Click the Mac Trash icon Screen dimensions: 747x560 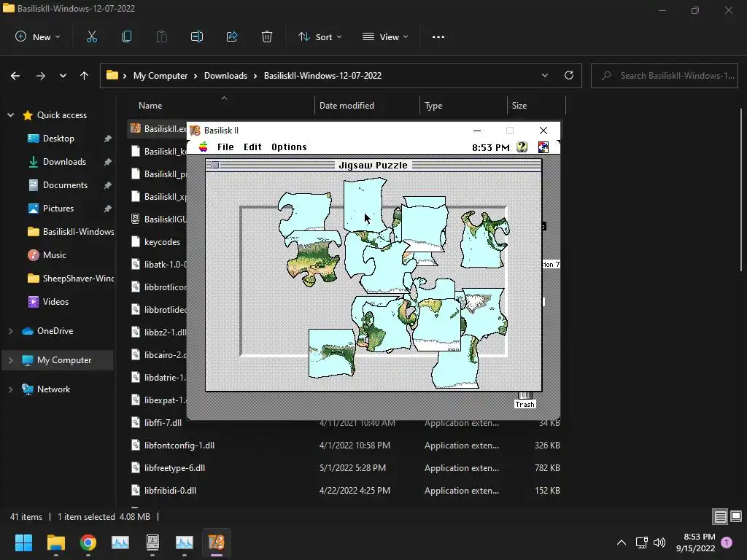[525, 400]
